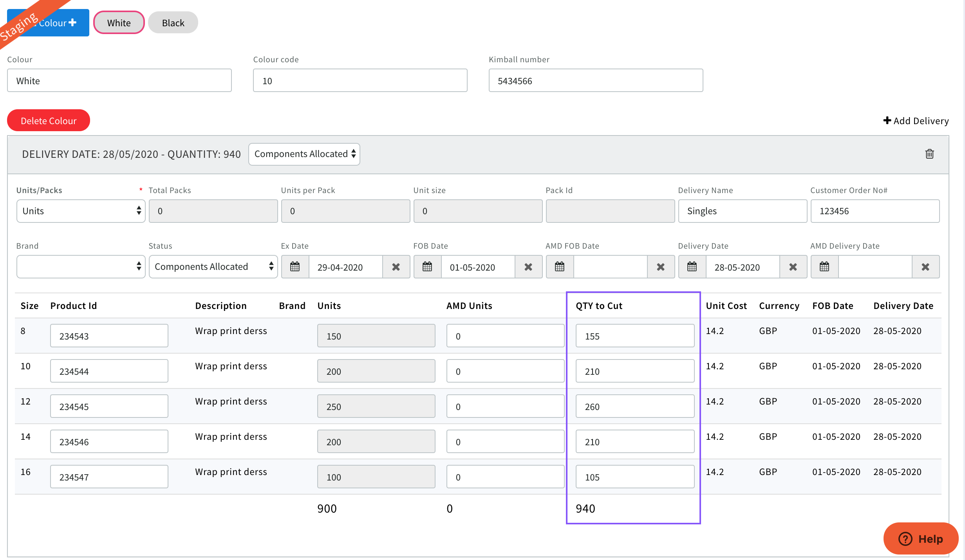Viewport: 965px width, 560px height.
Task: Open the Delivery Date calendar picker
Action: click(692, 267)
